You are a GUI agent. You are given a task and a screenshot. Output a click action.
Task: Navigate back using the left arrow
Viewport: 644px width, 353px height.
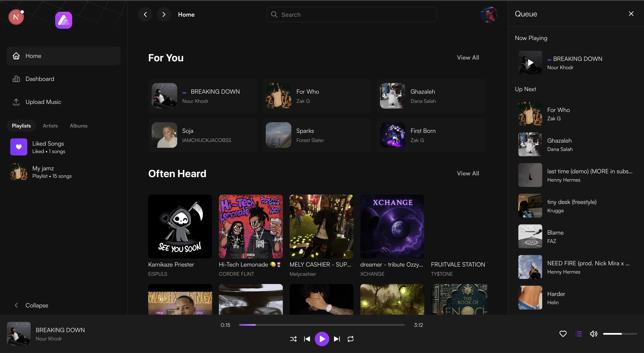pyautogui.click(x=145, y=14)
